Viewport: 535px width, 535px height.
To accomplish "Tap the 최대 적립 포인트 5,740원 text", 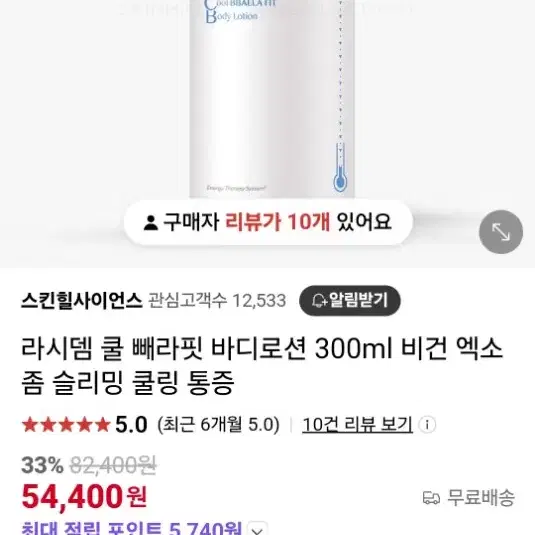I will (x=131, y=528).
